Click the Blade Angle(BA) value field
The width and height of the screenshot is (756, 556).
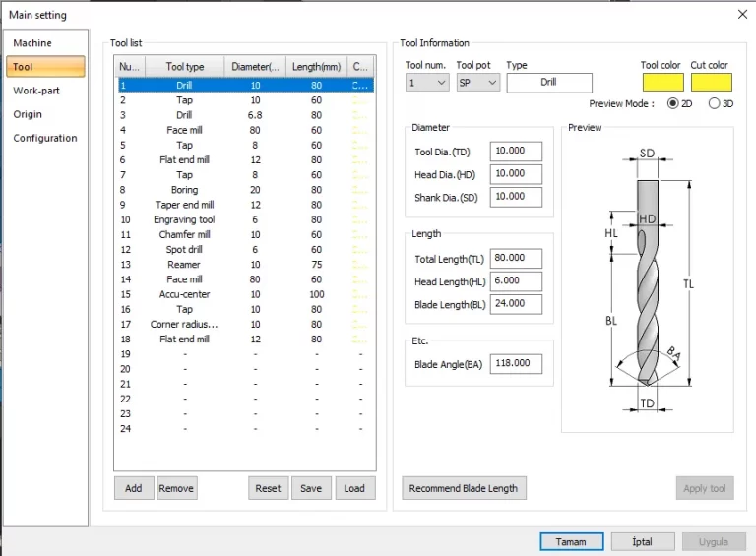[x=516, y=364]
